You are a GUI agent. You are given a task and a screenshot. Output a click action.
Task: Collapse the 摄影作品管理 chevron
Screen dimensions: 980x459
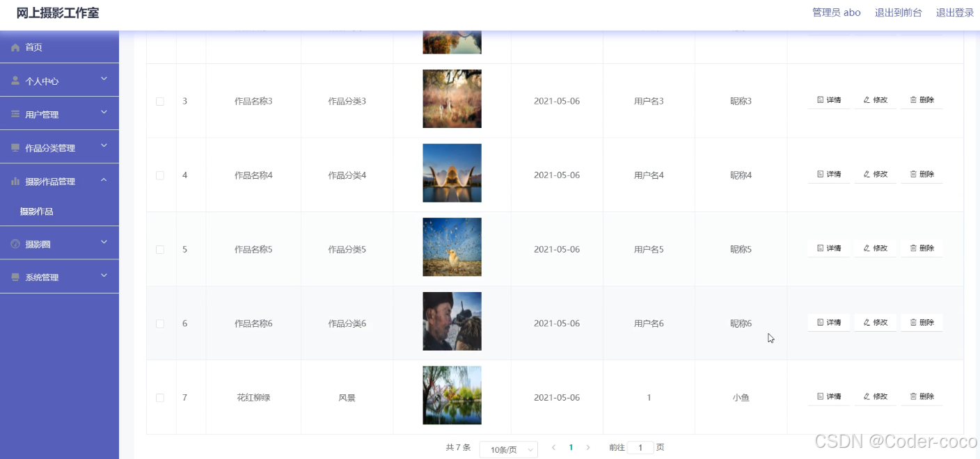(x=104, y=180)
